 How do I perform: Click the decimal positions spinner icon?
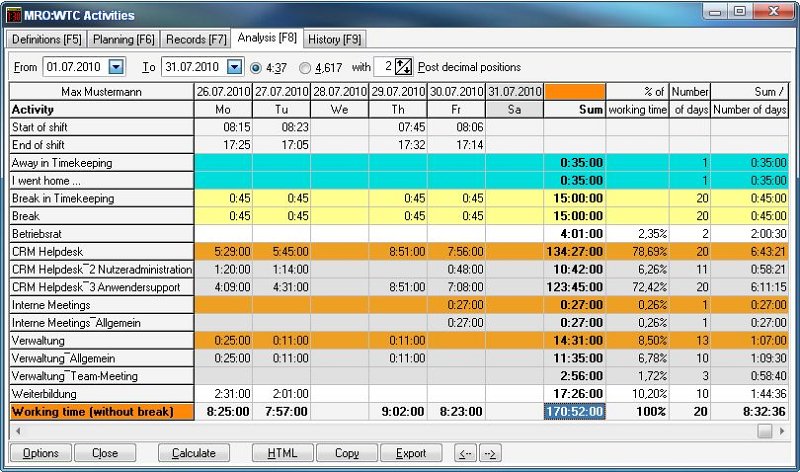[404, 67]
